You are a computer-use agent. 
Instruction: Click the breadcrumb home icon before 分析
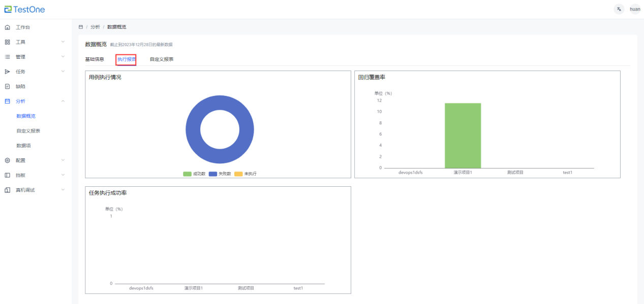pos(81,27)
